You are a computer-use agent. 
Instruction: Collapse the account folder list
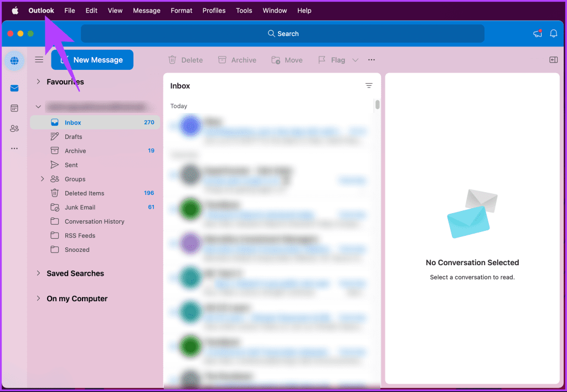click(38, 107)
